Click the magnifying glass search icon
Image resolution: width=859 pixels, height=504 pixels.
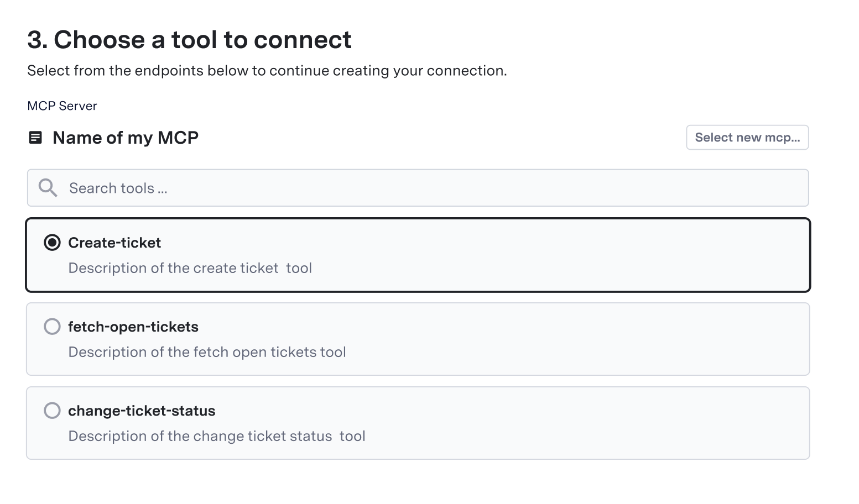pyautogui.click(x=48, y=188)
